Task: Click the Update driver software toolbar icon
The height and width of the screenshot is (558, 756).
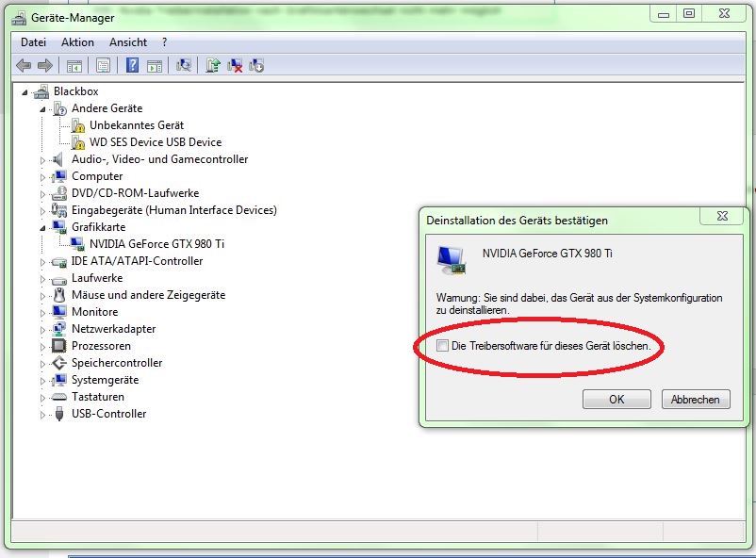Action: coord(213,65)
